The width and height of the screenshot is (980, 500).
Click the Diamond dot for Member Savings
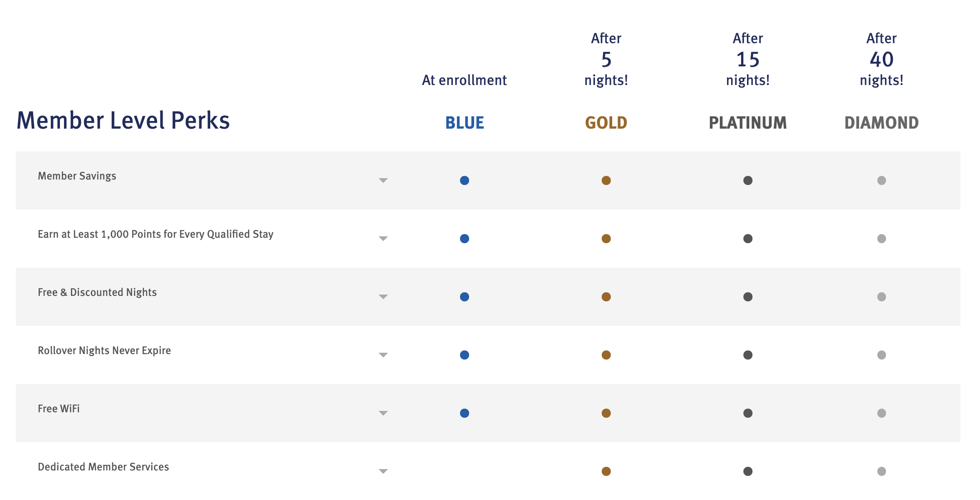click(x=881, y=180)
